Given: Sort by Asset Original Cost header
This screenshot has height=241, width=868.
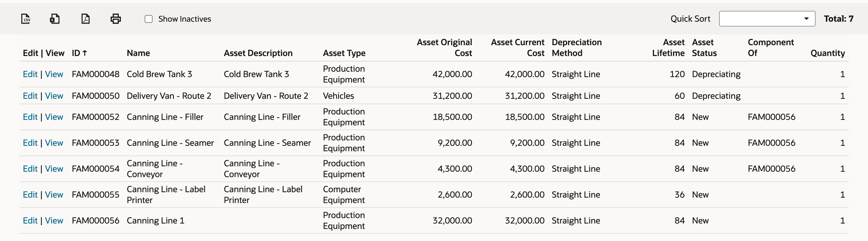Looking at the screenshot, I should (x=444, y=48).
